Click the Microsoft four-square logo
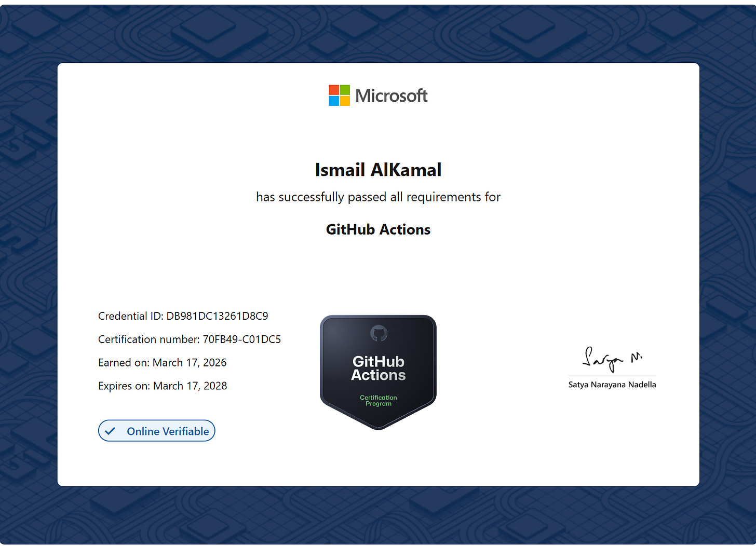 tap(339, 95)
